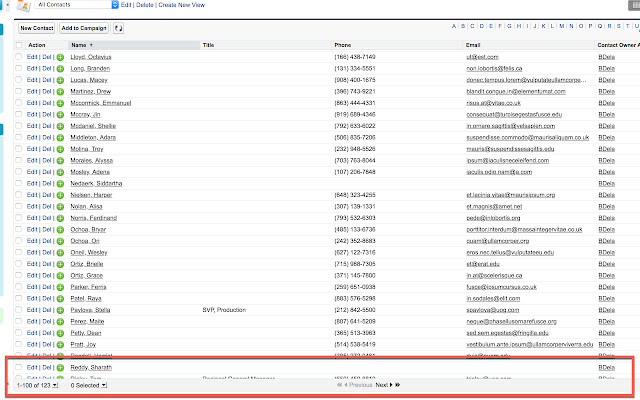Click Edit link for Mosley, Adena
Viewport: 640px width, 400px height.
(32, 172)
